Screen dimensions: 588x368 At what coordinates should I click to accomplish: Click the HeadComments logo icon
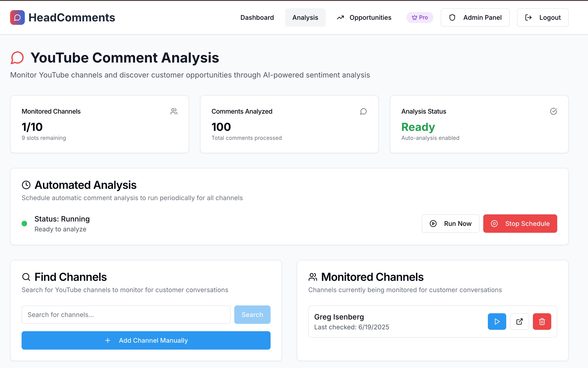(17, 17)
